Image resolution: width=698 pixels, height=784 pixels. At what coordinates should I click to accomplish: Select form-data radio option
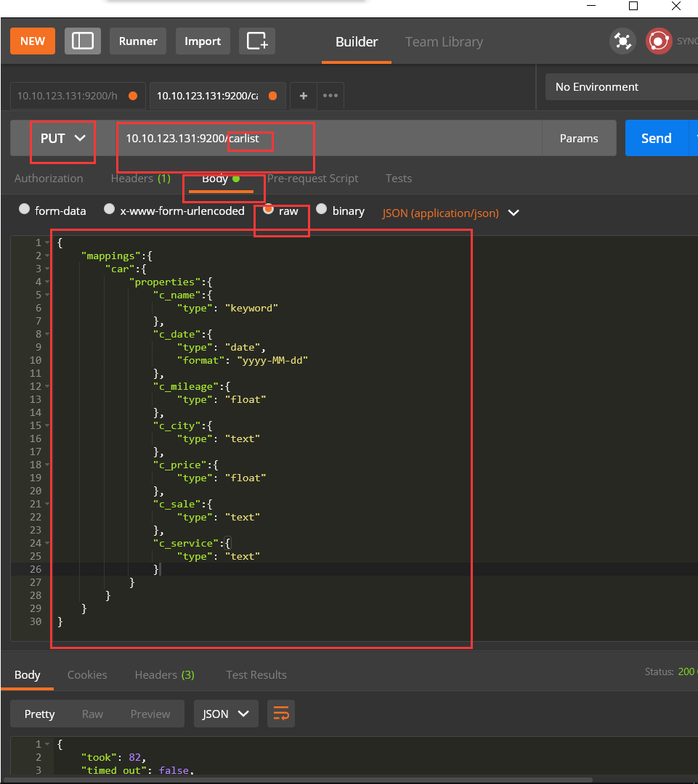click(x=24, y=209)
